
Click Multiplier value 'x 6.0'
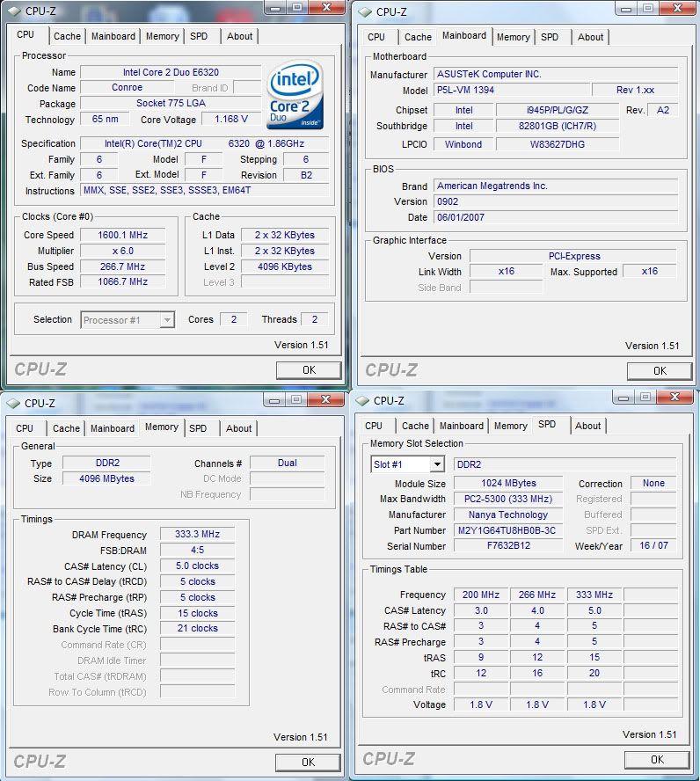point(122,251)
